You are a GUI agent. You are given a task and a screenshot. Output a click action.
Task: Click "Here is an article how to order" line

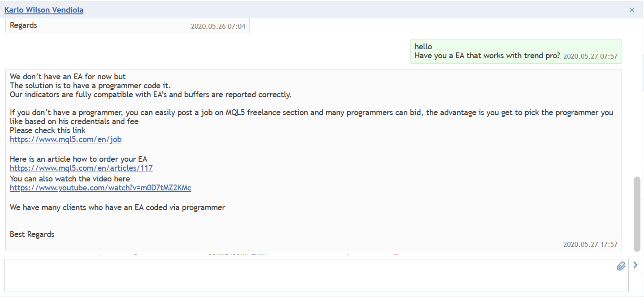tap(78, 159)
